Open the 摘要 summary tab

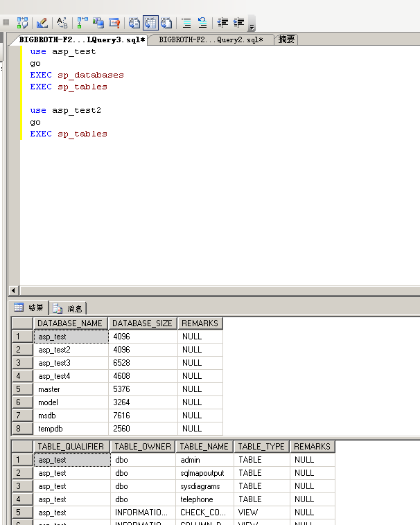[x=286, y=39]
